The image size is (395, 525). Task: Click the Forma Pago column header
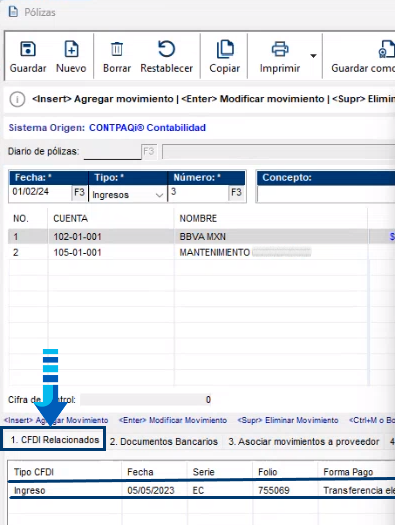(x=348, y=472)
